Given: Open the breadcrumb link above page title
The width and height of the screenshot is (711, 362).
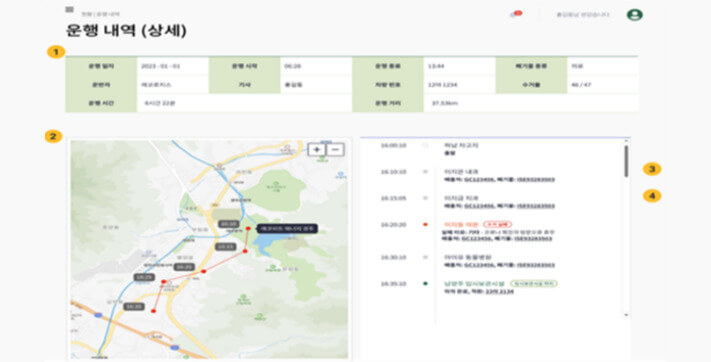Looking at the screenshot, I should click(100, 14).
